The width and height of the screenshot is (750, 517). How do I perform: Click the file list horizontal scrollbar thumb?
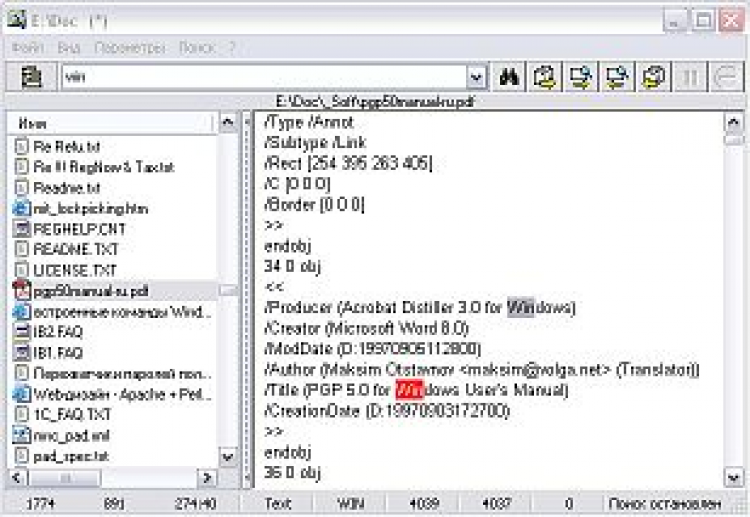[65, 477]
